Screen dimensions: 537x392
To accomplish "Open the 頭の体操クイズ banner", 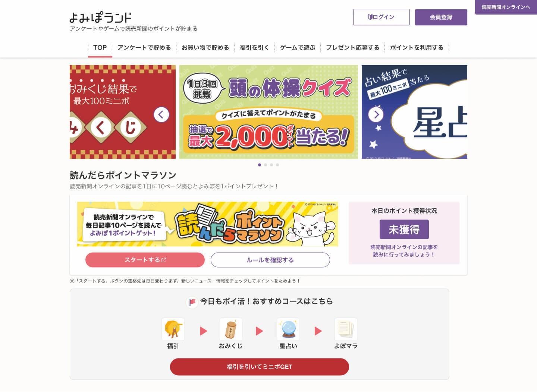I will tap(268, 112).
